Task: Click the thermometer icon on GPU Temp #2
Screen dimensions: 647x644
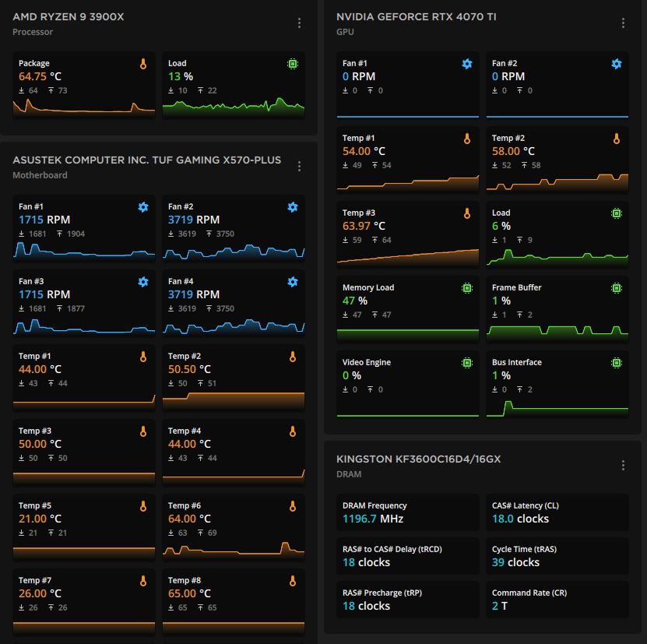Action: (617, 139)
